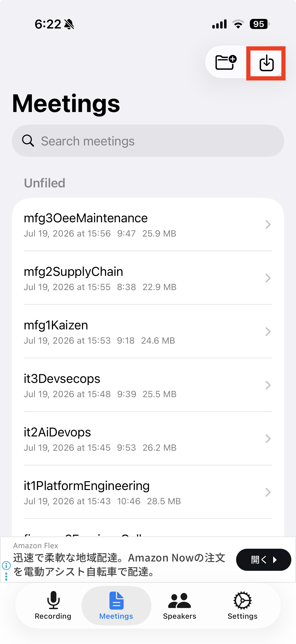296x644 pixels.
Task: Tap the magnifying glass search icon
Action: (x=28, y=141)
